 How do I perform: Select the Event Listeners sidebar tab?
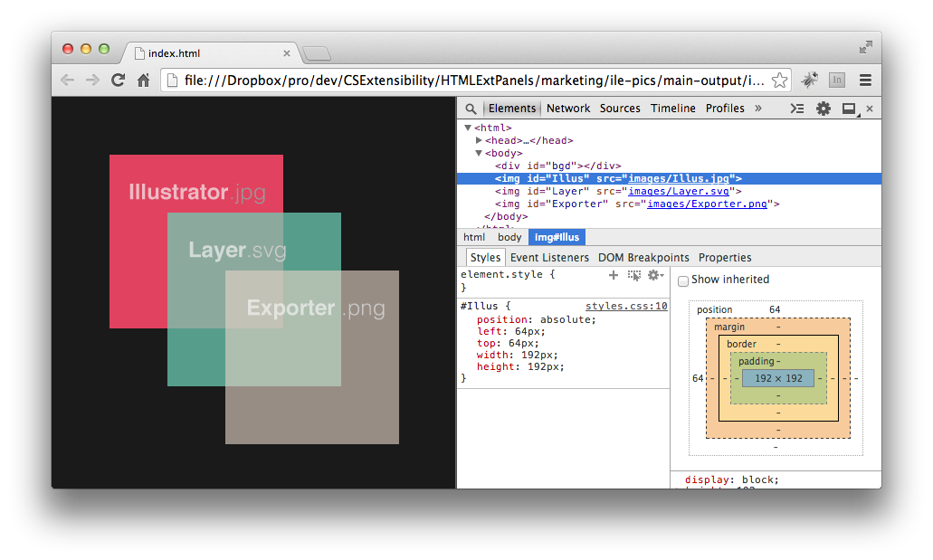(549, 258)
